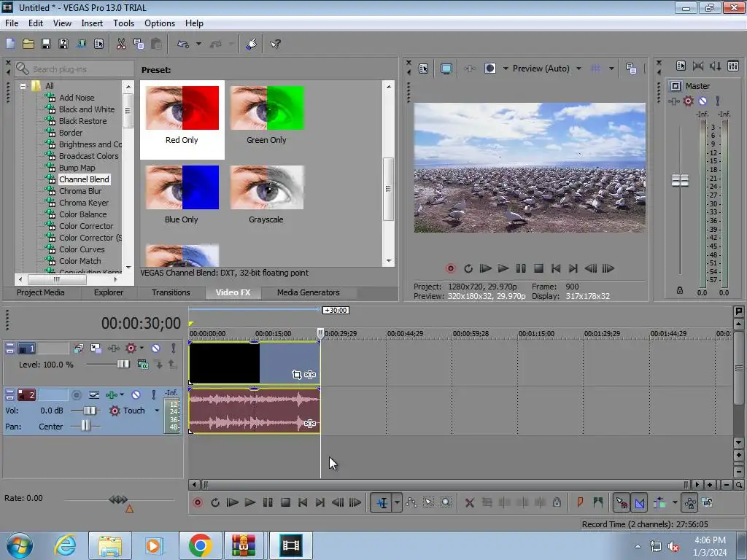This screenshot has width=747, height=560.
Task: Toggle Loop Playback in timeline transport
Action: pyautogui.click(x=215, y=502)
